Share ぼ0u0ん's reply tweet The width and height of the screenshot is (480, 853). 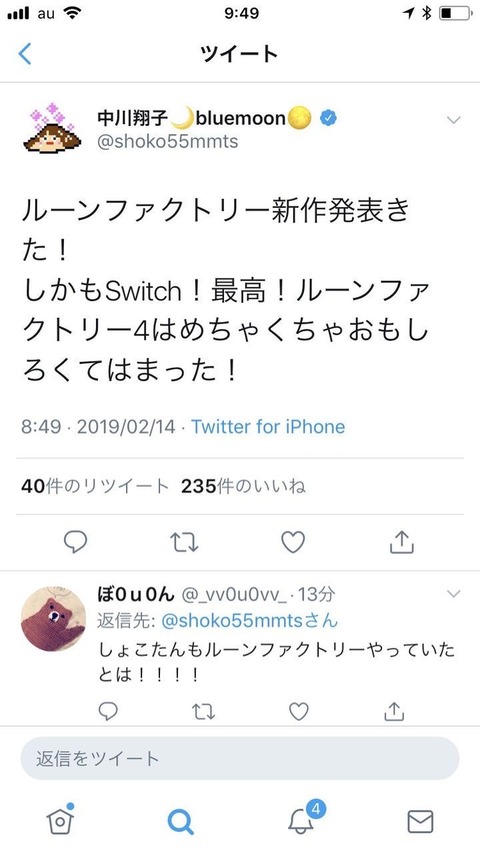click(x=393, y=710)
